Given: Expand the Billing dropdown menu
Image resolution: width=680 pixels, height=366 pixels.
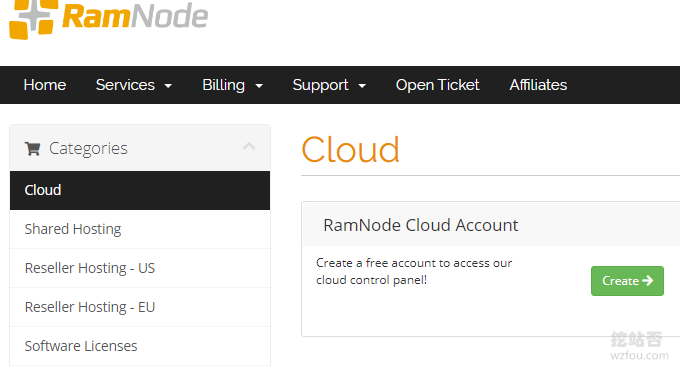Looking at the screenshot, I should [x=232, y=85].
